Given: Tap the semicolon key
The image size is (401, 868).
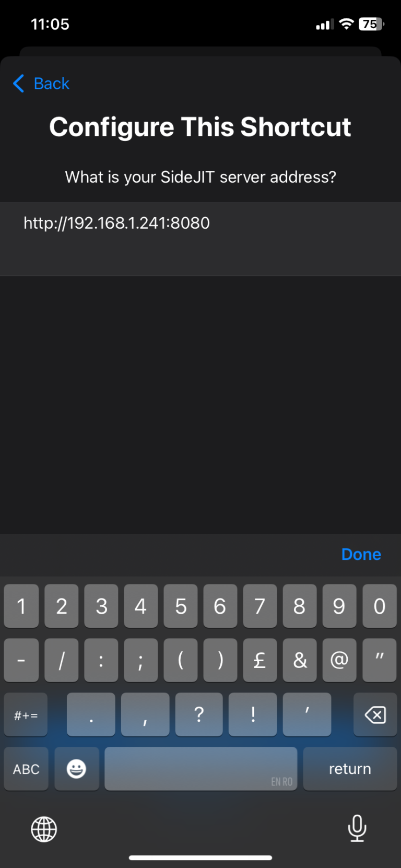Looking at the screenshot, I should point(140,660).
